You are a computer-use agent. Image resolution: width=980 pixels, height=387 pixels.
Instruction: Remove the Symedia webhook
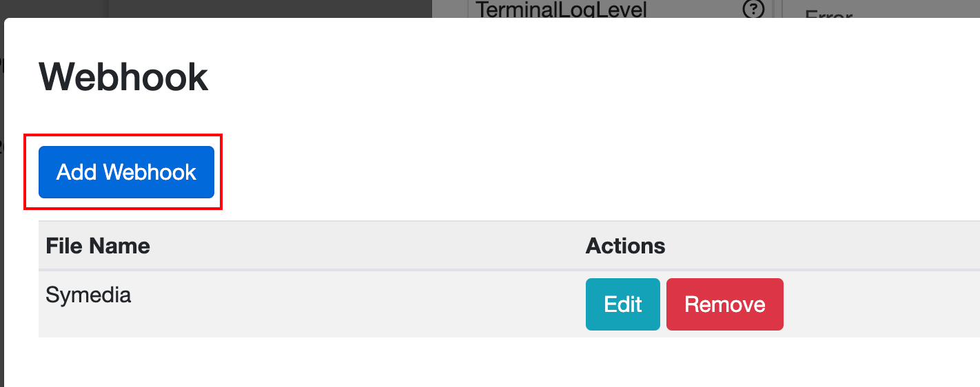coord(725,304)
